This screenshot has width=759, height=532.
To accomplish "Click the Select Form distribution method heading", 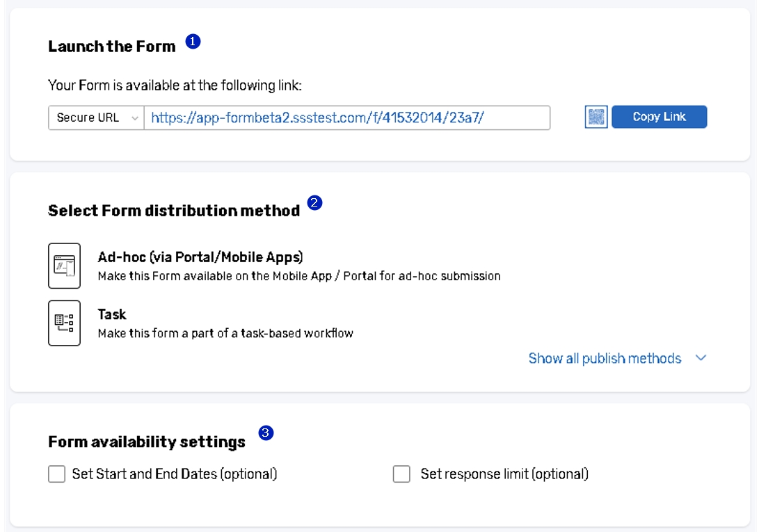I will coord(174,211).
